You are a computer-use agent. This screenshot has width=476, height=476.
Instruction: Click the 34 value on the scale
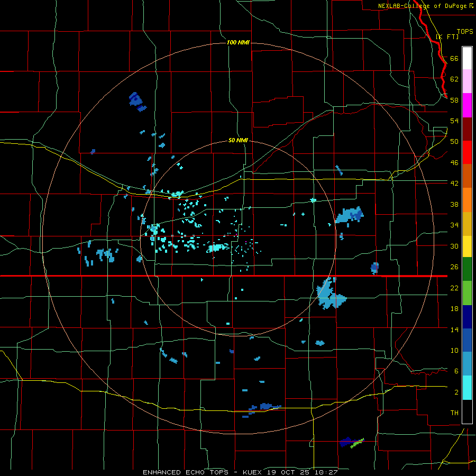tap(454, 225)
